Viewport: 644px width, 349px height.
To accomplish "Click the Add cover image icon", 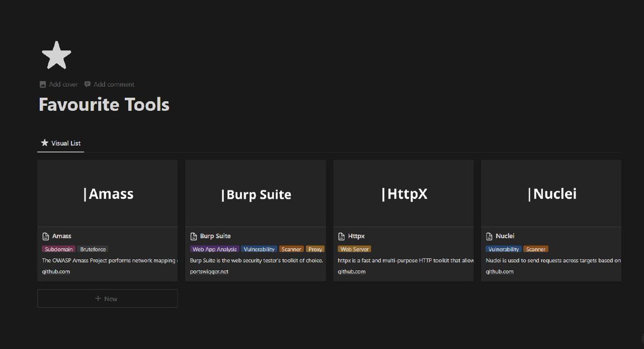I will [x=43, y=84].
